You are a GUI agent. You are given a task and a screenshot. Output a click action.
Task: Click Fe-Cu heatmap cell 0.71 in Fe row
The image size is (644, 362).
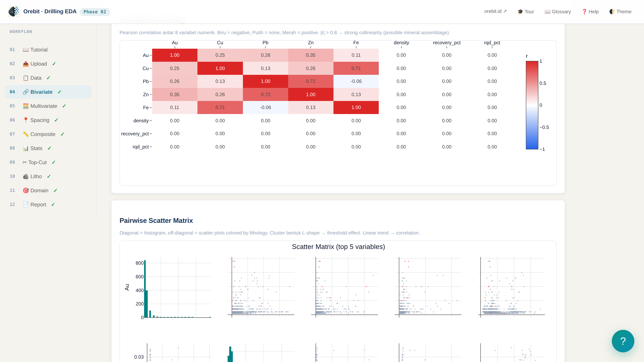pyautogui.click(x=220, y=108)
